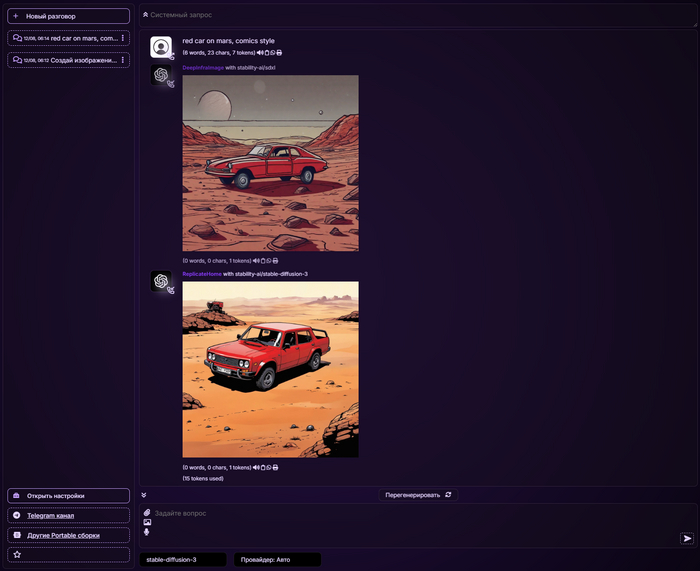
Task: Open the stable-diffusion-3 model dropdown
Action: 179,560
